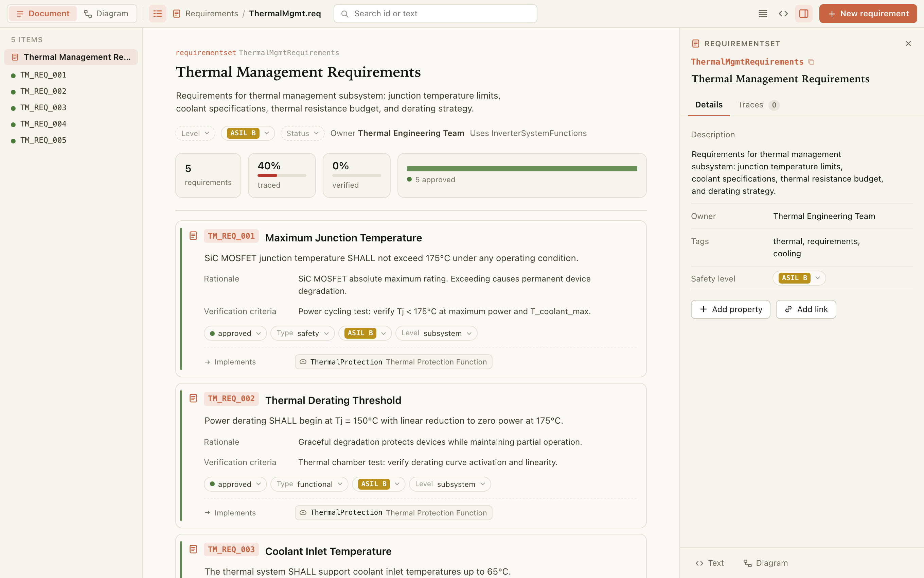This screenshot has height=578, width=924.
Task: Open ThermalProtection link under TM_REQ_002
Action: pos(393,513)
